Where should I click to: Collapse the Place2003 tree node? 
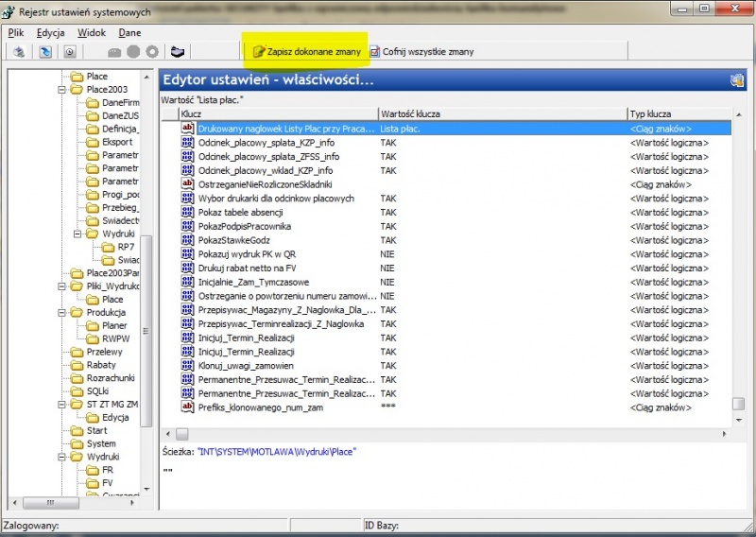pyautogui.click(x=61, y=90)
